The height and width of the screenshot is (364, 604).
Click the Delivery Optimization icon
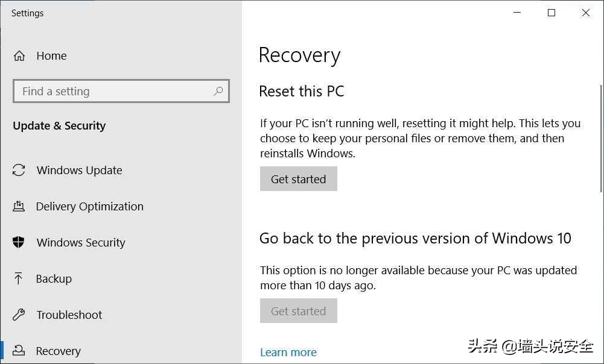click(x=19, y=207)
